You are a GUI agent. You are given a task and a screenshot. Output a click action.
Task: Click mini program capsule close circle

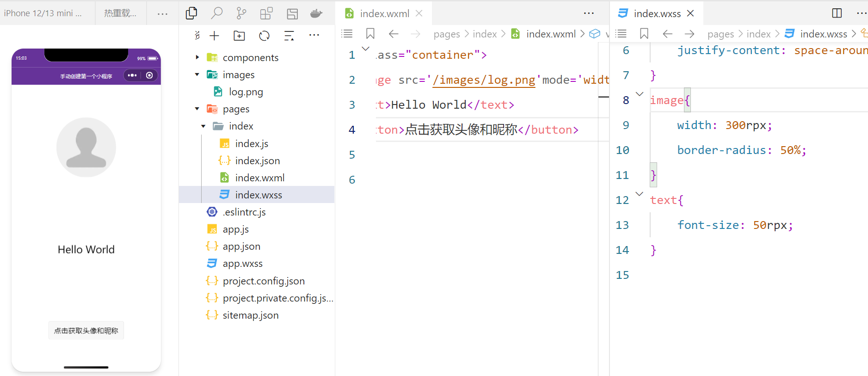point(149,75)
